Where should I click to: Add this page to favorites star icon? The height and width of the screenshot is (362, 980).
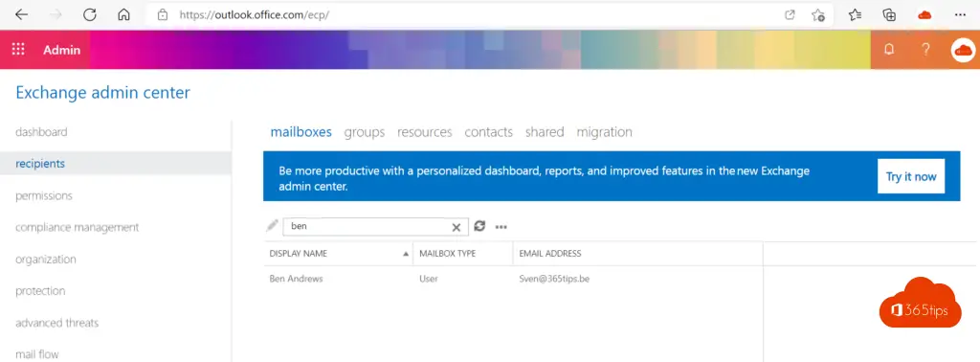pos(817,15)
